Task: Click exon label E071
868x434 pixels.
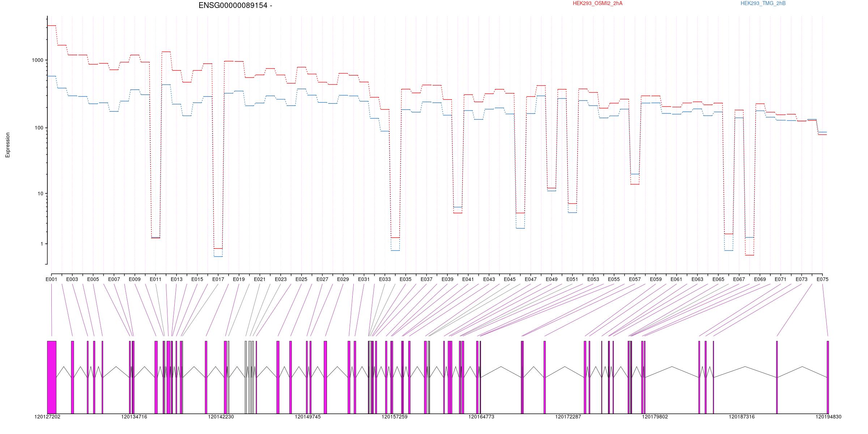Action: [780, 279]
